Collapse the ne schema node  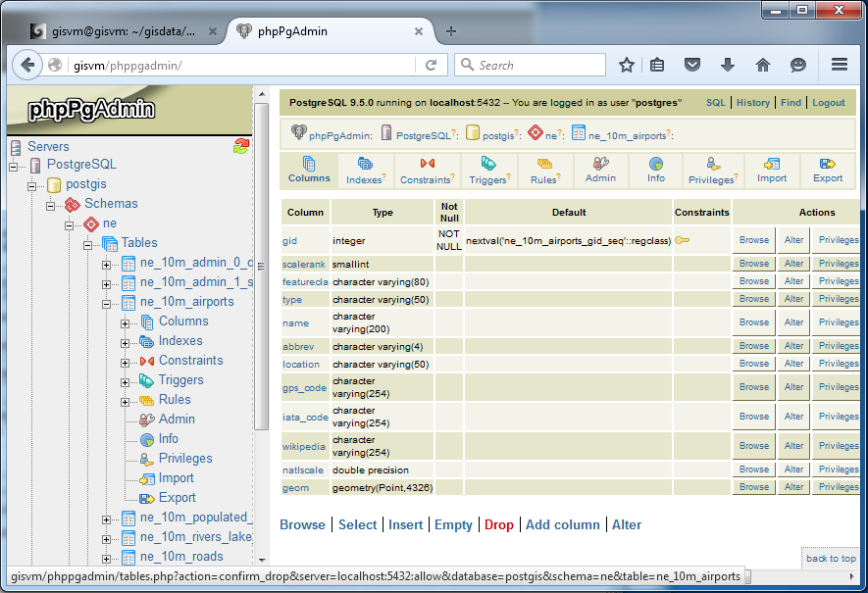70,225
